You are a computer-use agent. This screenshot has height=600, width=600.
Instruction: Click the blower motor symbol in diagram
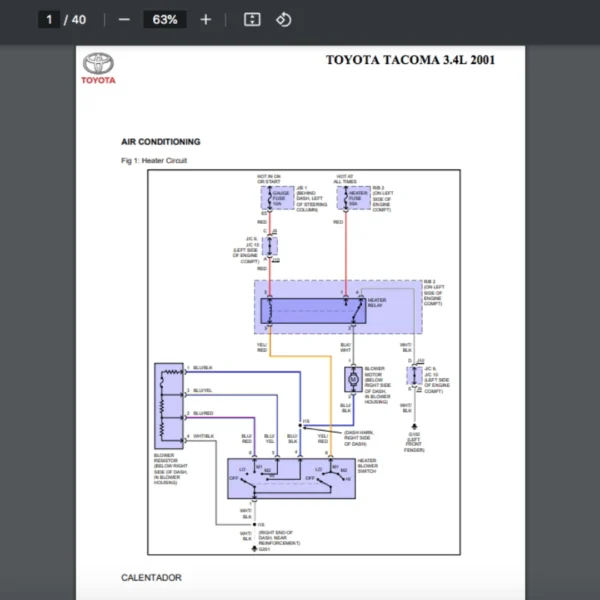coord(352,379)
